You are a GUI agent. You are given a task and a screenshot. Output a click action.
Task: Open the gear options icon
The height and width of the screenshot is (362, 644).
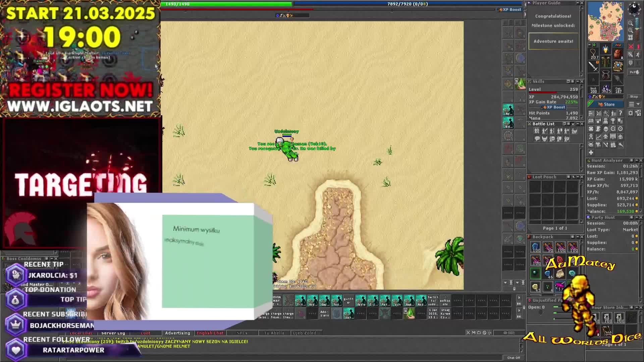[631, 113]
